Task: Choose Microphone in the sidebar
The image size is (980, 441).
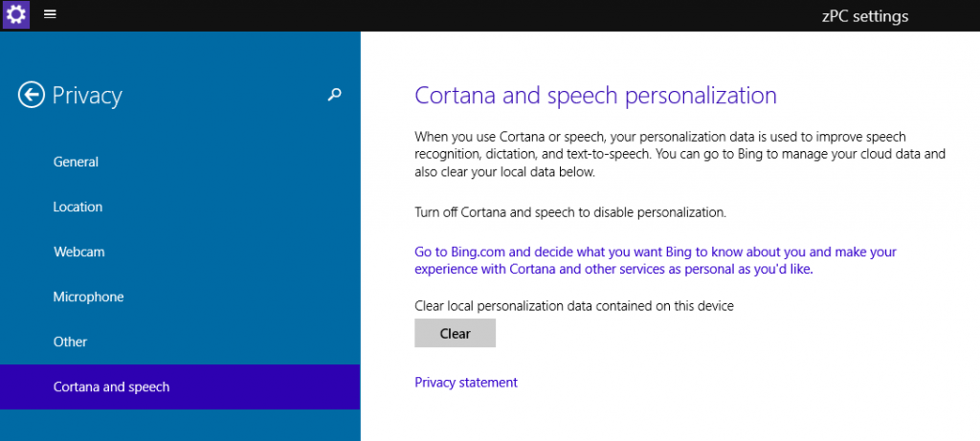Action: [x=88, y=297]
